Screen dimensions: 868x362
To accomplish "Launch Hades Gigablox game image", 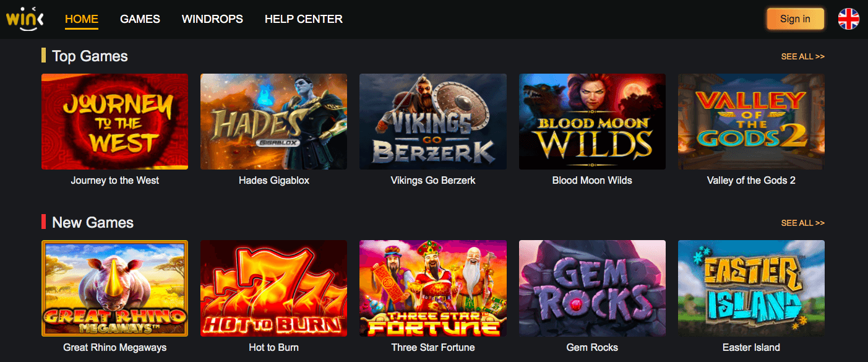I will [273, 121].
